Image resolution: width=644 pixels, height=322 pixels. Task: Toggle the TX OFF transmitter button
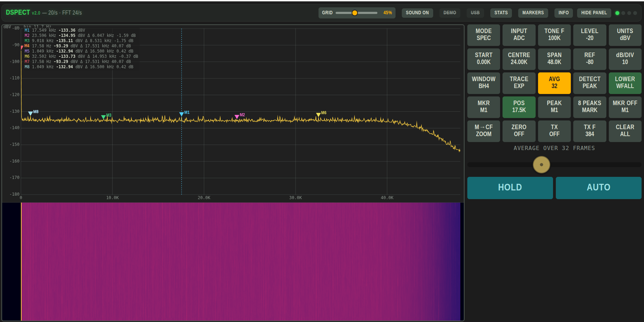pos(554,131)
